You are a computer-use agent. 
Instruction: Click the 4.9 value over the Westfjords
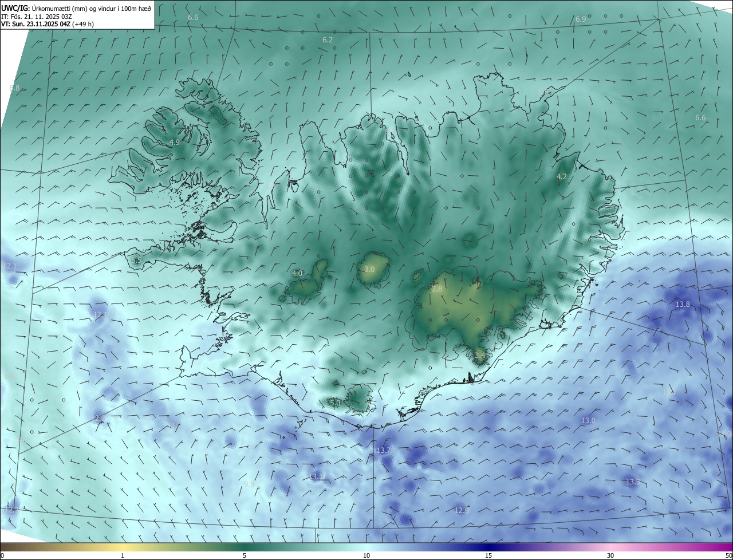pos(175,143)
